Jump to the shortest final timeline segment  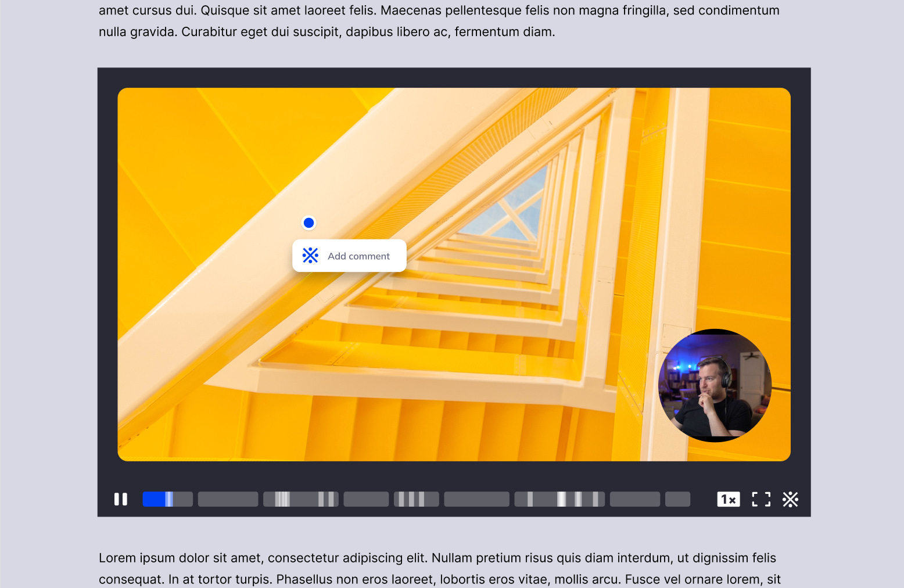(677, 499)
